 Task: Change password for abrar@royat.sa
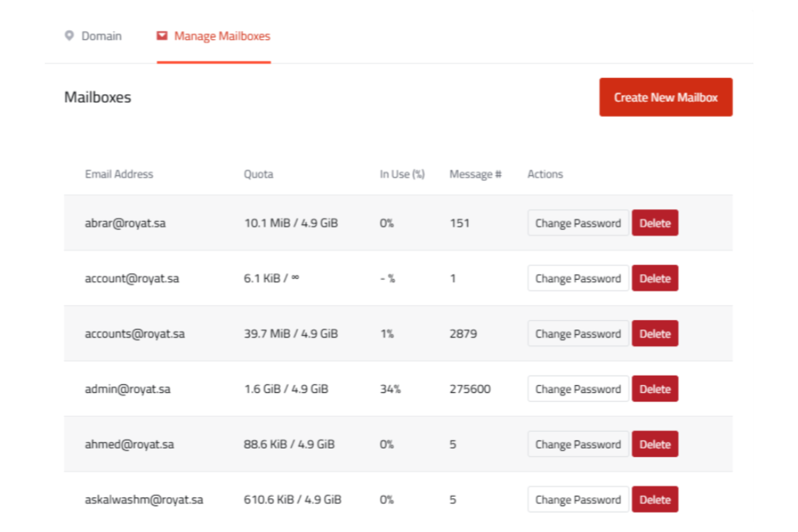[x=578, y=223]
